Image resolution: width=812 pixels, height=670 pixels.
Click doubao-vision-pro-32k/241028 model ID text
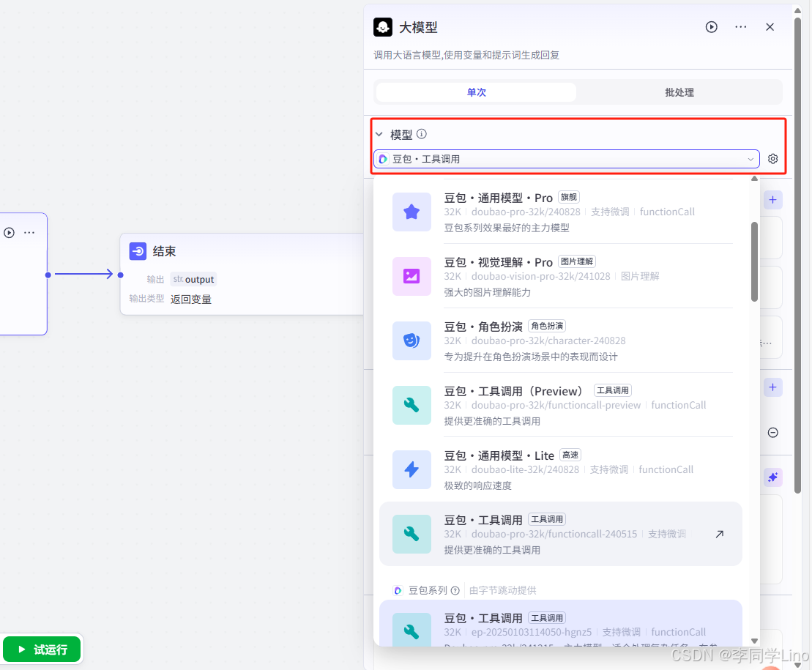click(x=540, y=276)
